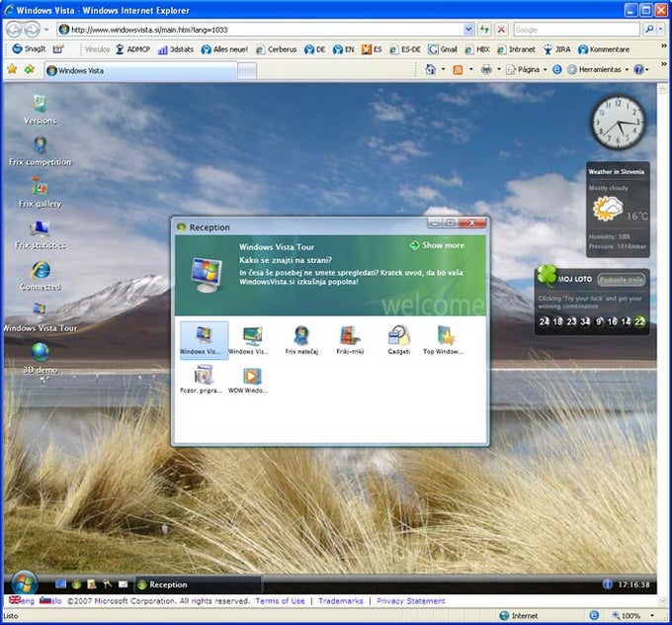This screenshot has width=672, height=625.
Task: Open the Frix statistics desktop icon
Action: tap(40, 234)
